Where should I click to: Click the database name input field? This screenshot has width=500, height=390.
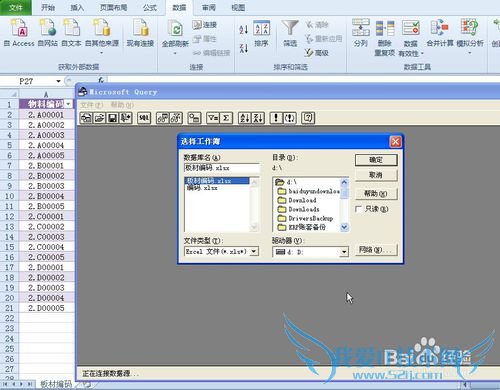point(222,168)
